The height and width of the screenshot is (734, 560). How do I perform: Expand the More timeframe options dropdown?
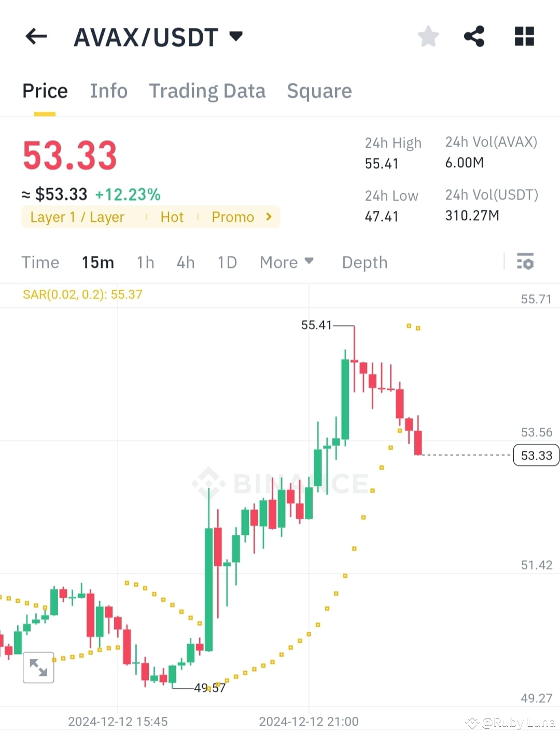(x=286, y=262)
